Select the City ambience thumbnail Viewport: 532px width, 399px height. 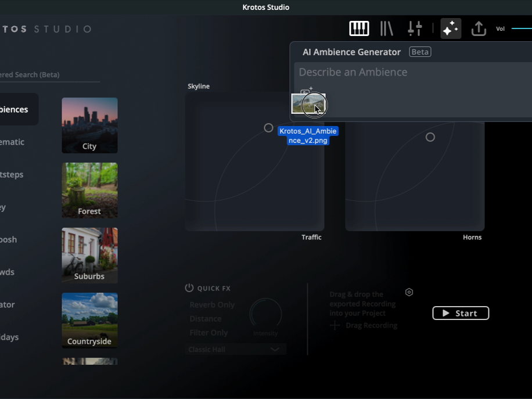pos(89,125)
